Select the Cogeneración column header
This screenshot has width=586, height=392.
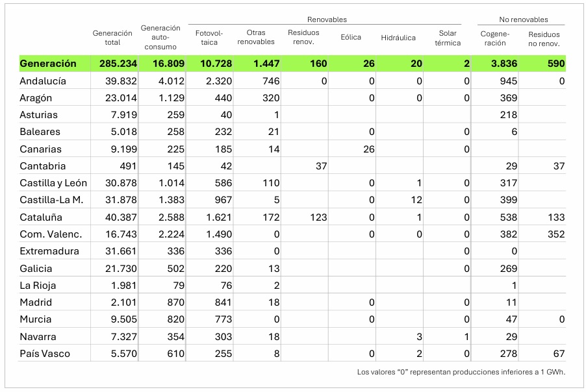[494, 38]
